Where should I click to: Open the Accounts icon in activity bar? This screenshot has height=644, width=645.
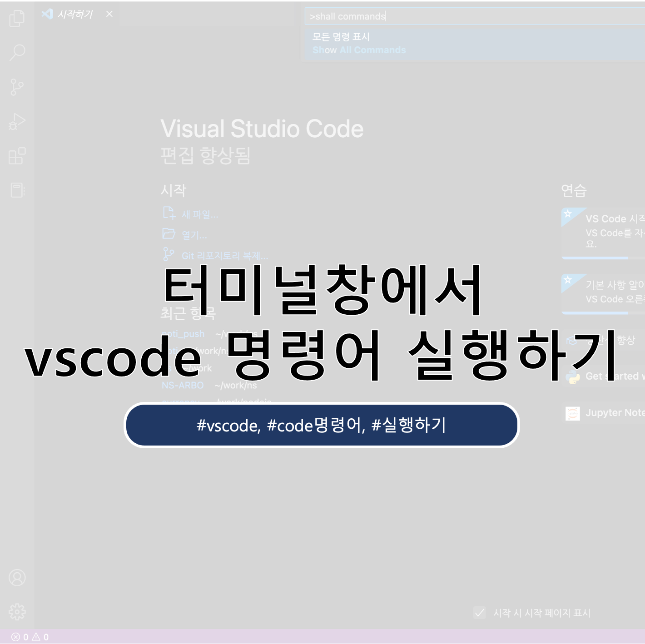point(17,578)
